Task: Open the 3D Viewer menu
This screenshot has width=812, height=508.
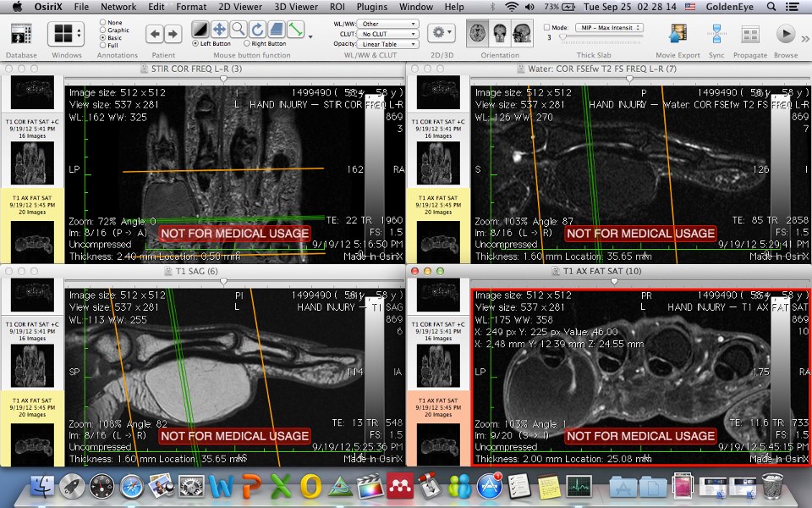Action: (296, 6)
